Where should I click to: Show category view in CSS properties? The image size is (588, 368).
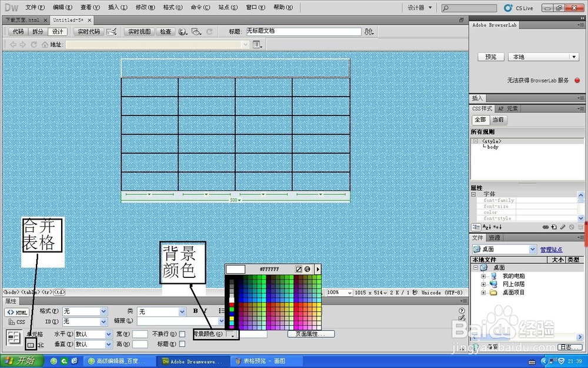point(476,227)
